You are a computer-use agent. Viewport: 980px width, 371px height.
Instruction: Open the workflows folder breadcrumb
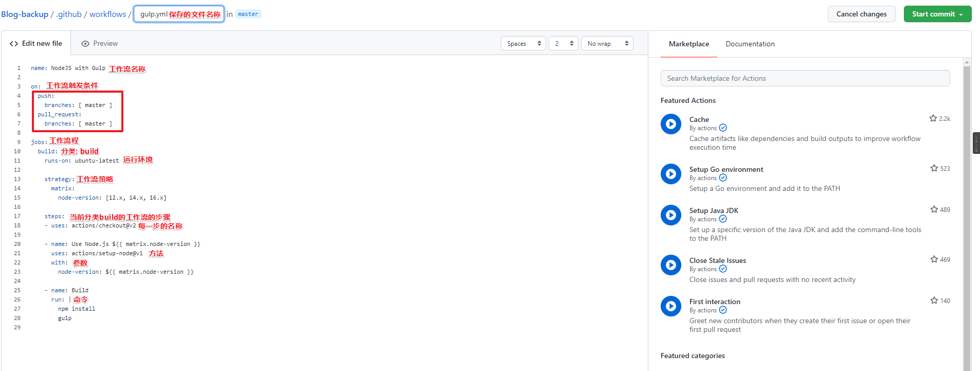(x=107, y=14)
